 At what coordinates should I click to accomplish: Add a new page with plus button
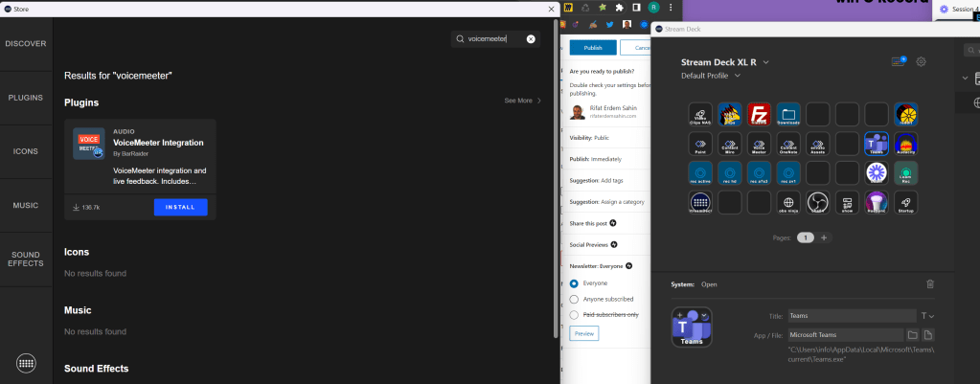click(824, 237)
